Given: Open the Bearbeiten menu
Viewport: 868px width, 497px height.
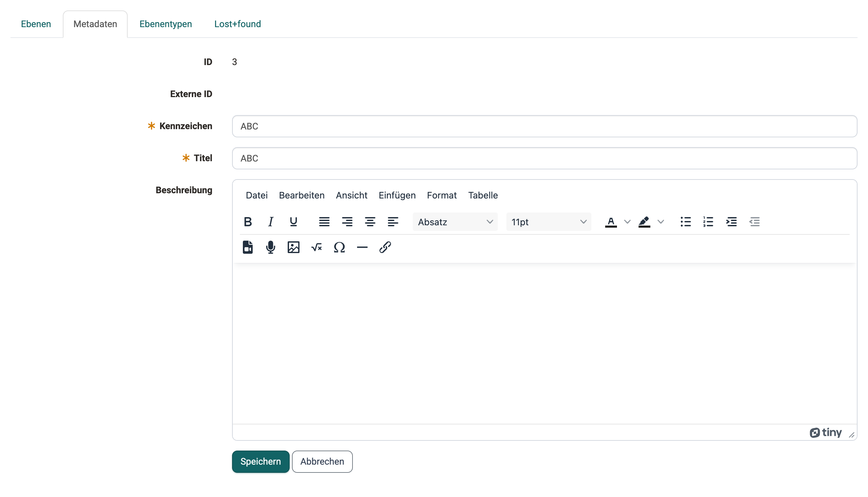Looking at the screenshot, I should pyautogui.click(x=302, y=195).
